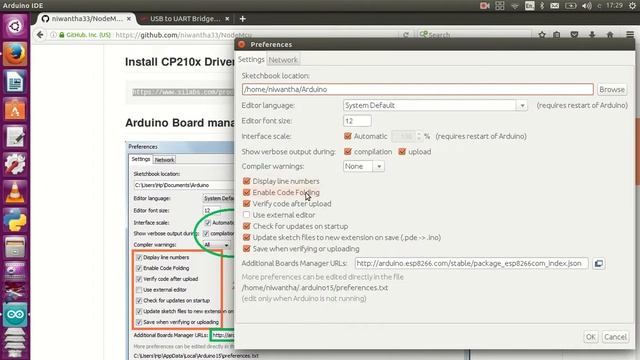
Task: Open the sound volume indicator
Action: [587, 5]
